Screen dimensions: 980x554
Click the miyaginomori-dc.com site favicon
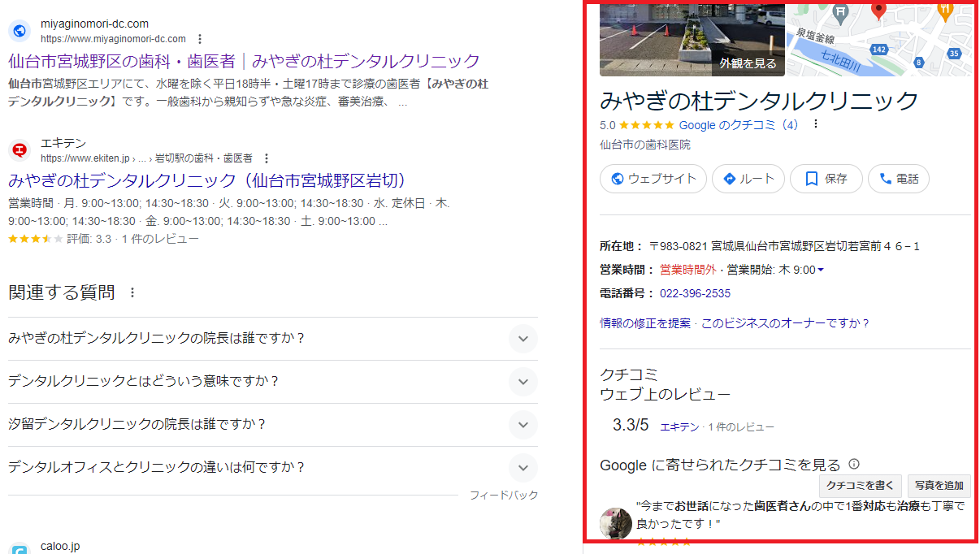tap(19, 30)
